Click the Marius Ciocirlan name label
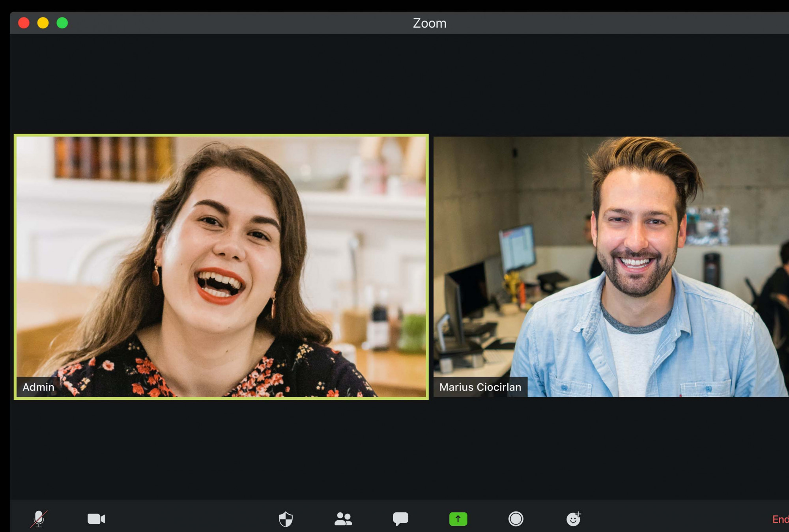The image size is (789, 532). tap(480, 387)
